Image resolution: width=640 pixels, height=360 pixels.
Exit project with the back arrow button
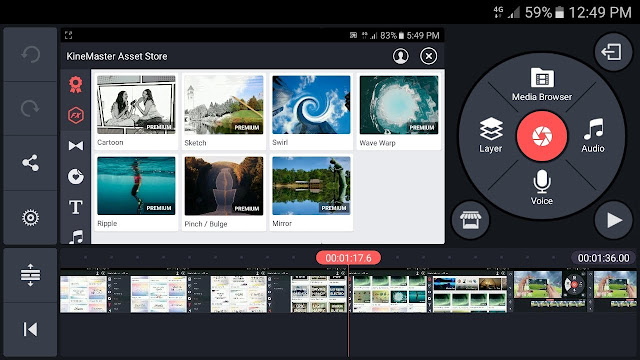(x=613, y=52)
